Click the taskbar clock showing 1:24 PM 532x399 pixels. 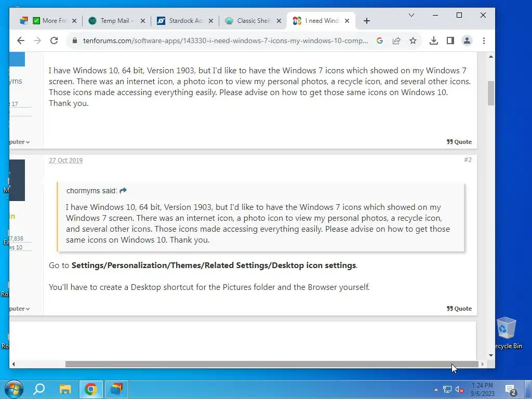pyautogui.click(x=482, y=389)
